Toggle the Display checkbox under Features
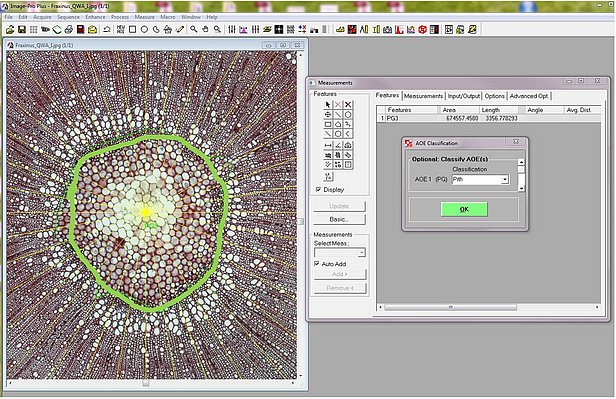The image size is (616, 399). point(318,189)
